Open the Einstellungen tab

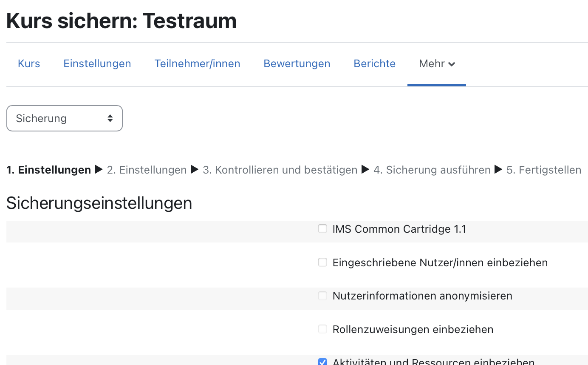pos(97,63)
